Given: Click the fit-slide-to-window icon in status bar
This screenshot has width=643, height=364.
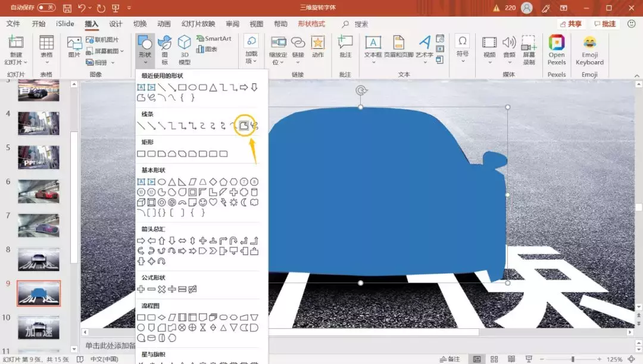Looking at the screenshot, I should click(632, 359).
